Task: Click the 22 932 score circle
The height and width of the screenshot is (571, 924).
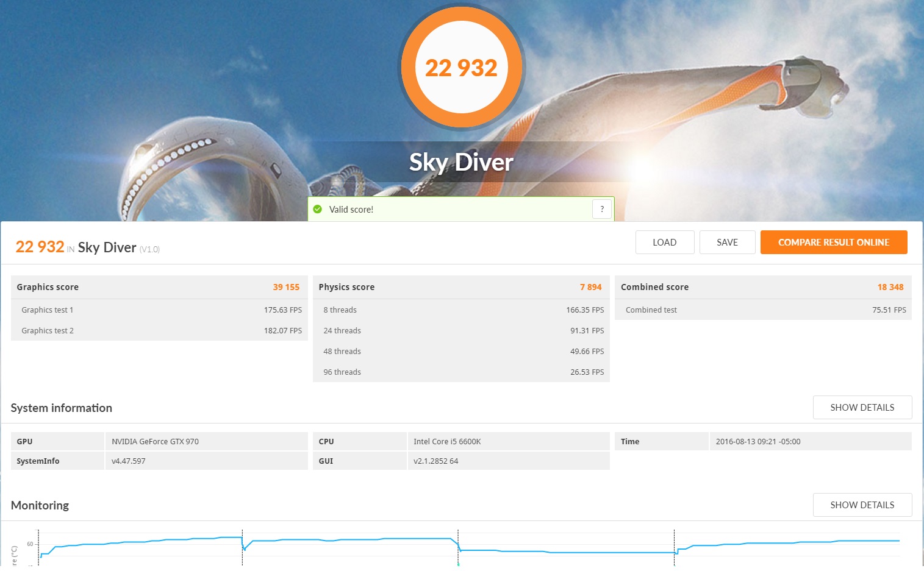Action: 461,67
